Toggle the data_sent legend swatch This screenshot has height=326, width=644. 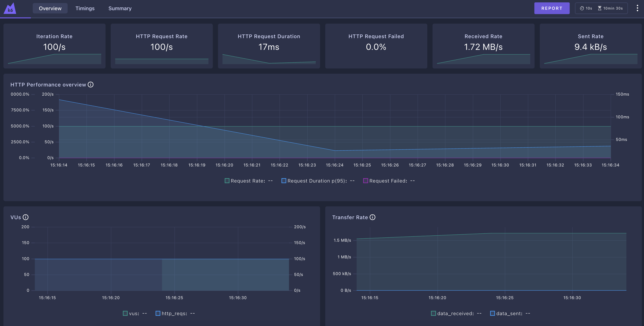493,313
